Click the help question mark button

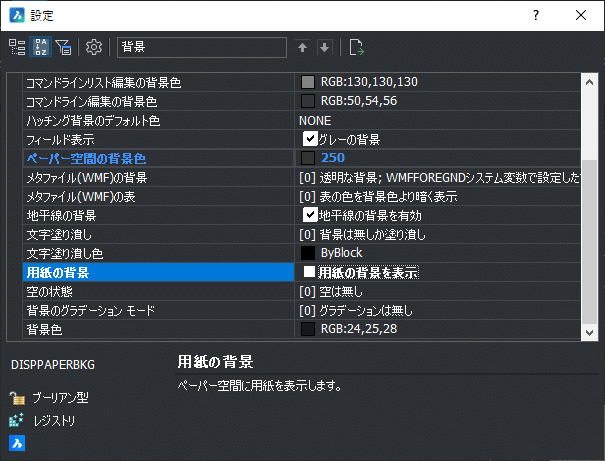536,15
